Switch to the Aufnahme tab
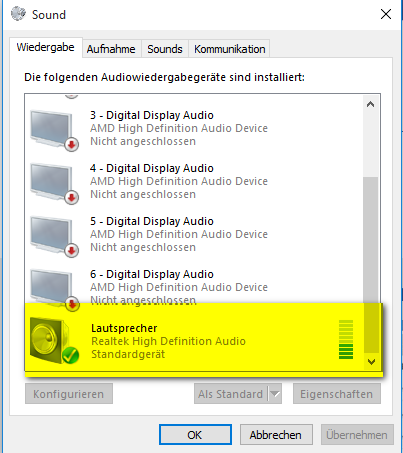The width and height of the screenshot is (403, 453). click(111, 49)
